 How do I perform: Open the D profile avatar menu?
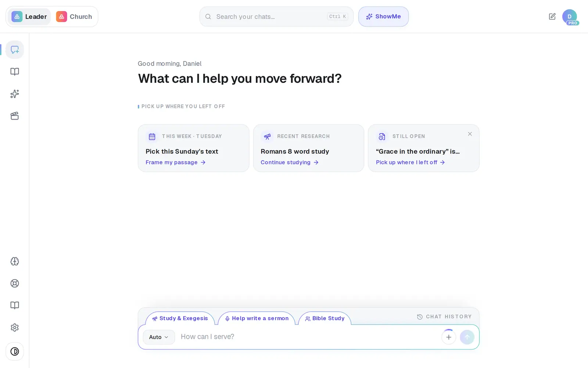(x=570, y=17)
